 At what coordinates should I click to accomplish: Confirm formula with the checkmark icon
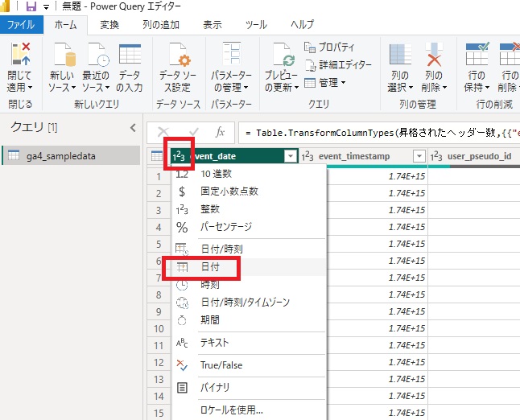point(194,132)
